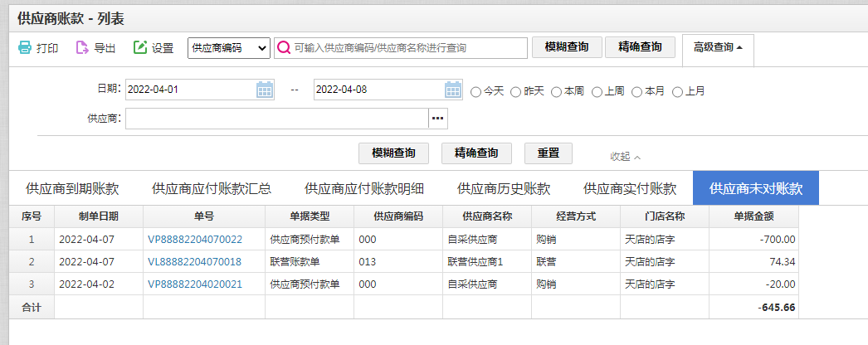Click 精确查询 in the advanced filter panel
868x345 pixels.
(x=476, y=153)
